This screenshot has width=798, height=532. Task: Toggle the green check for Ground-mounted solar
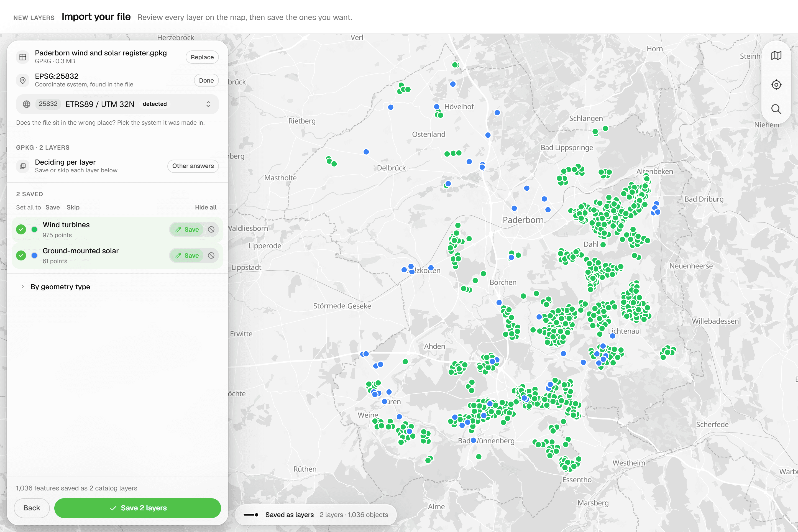[x=21, y=255]
